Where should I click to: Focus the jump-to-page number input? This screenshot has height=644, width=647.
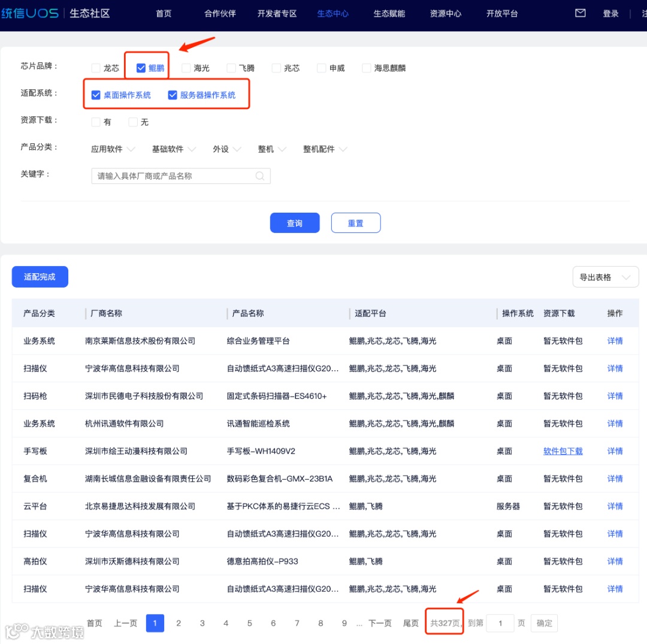click(x=500, y=624)
